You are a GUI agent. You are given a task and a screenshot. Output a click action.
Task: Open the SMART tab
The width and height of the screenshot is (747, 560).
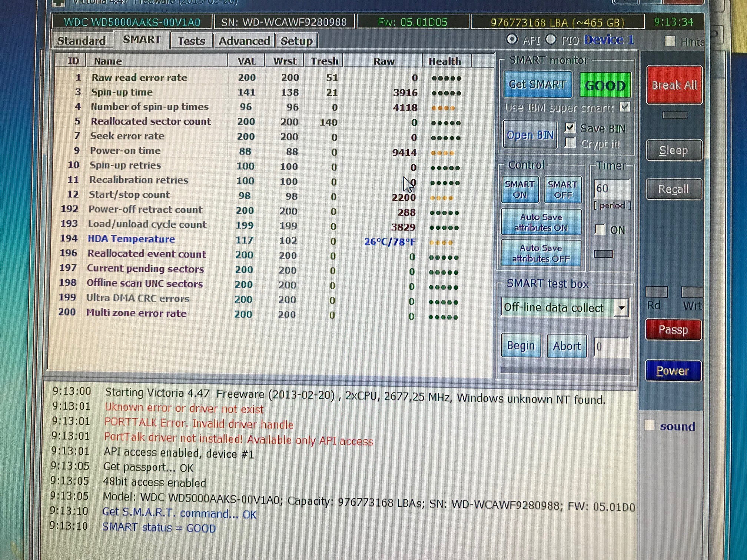pos(142,40)
